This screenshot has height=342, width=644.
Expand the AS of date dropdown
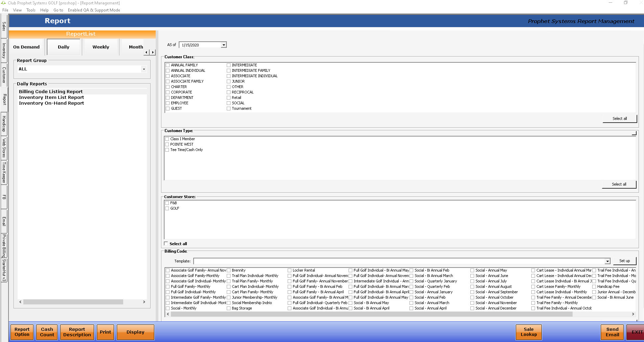(x=223, y=45)
